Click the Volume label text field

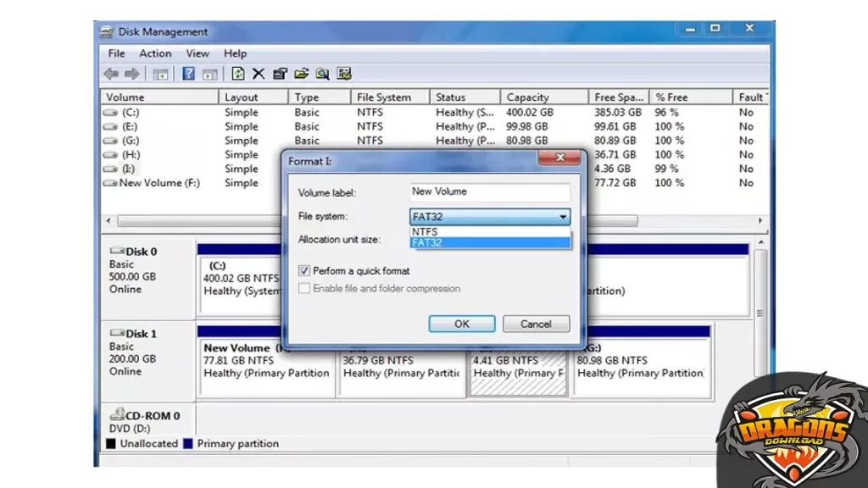click(x=489, y=191)
